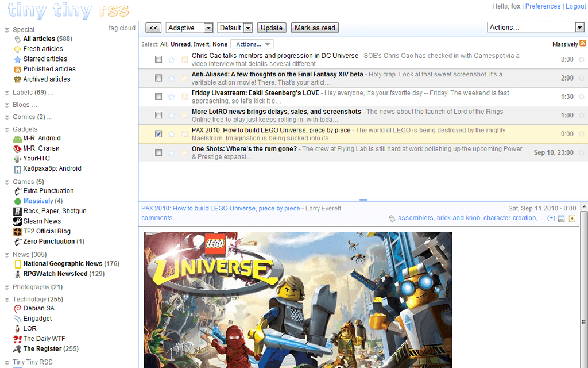Click the National Geographic News yellow icon
The width and height of the screenshot is (588, 368).
pyautogui.click(x=18, y=264)
